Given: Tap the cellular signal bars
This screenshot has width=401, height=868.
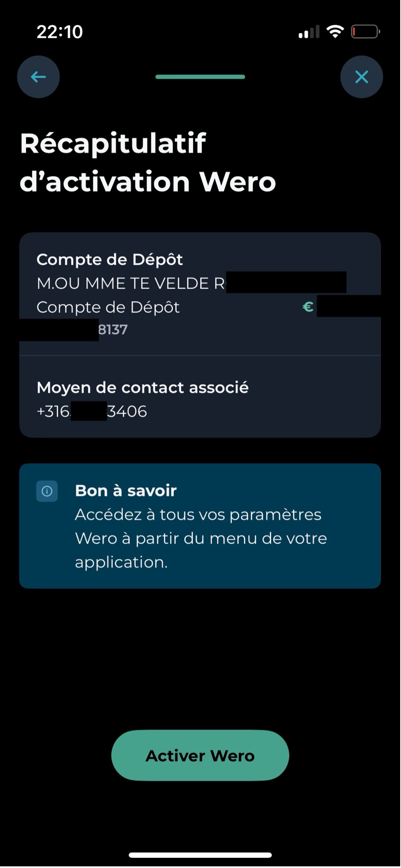Looking at the screenshot, I should pyautogui.click(x=309, y=32).
